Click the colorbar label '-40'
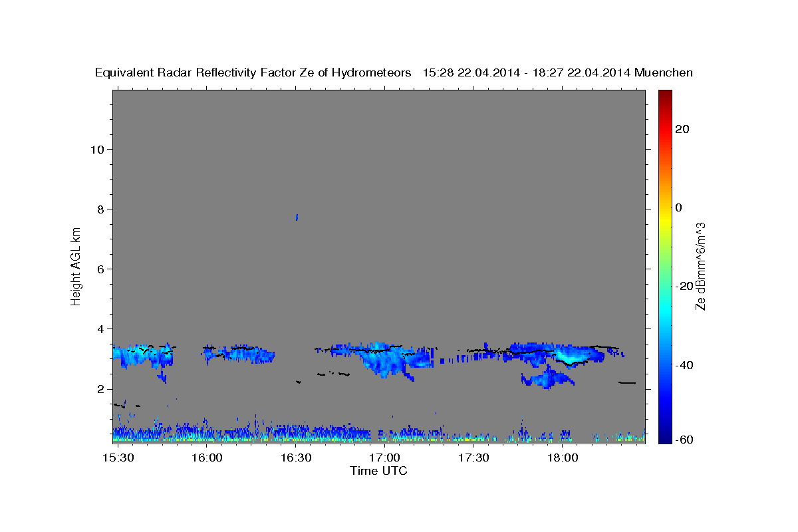This screenshot has height=532, width=798. pyautogui.click(x=684, y=365)
